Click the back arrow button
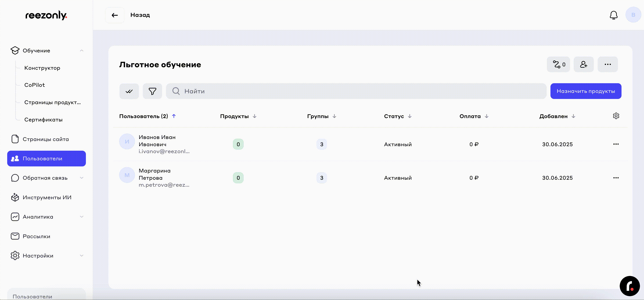 click(115, 15)
